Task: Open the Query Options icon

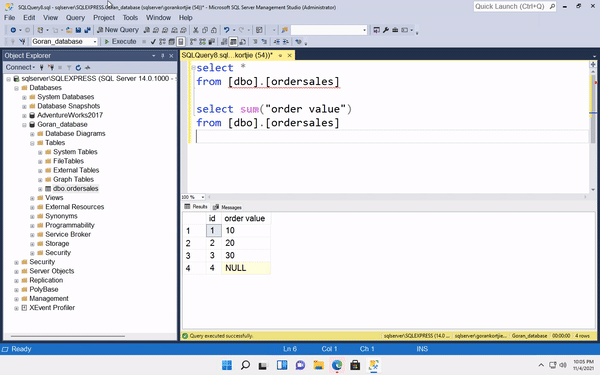Action: (171, 41)
